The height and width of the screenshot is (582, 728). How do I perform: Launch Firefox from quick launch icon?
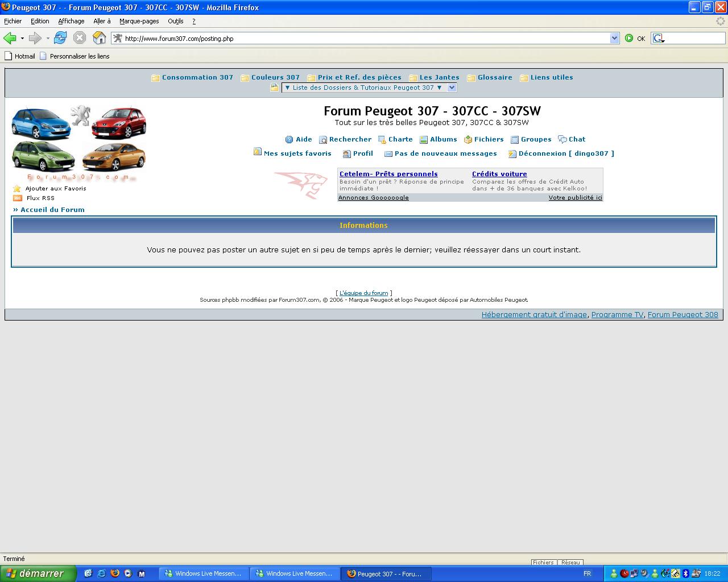[x=115, y=573]
